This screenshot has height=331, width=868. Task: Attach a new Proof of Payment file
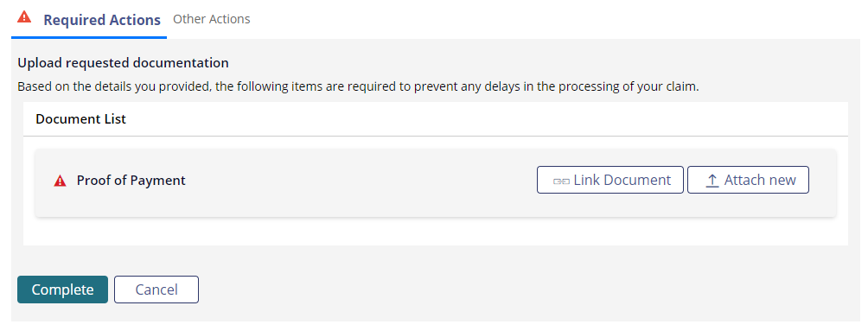[x=748, y=180]
